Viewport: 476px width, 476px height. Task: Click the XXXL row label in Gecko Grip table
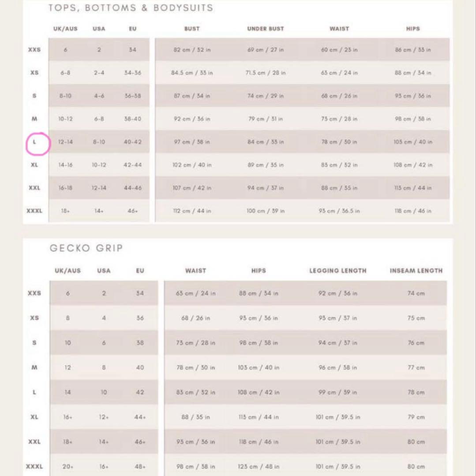coord(34,466)
